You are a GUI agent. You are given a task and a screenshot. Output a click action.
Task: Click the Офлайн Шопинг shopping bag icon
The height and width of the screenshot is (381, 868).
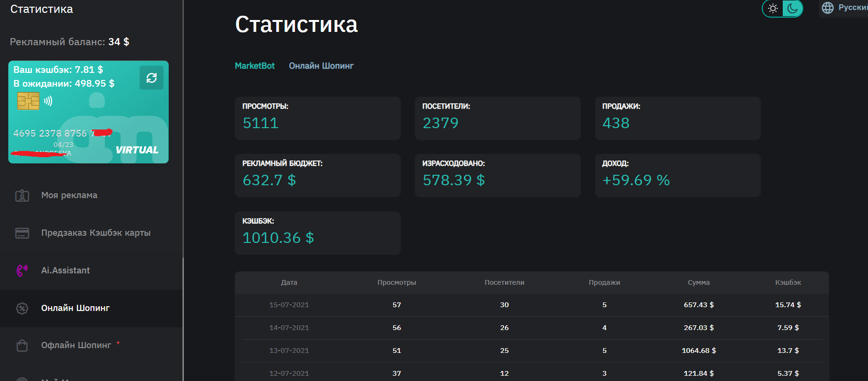tap(22, 345)
